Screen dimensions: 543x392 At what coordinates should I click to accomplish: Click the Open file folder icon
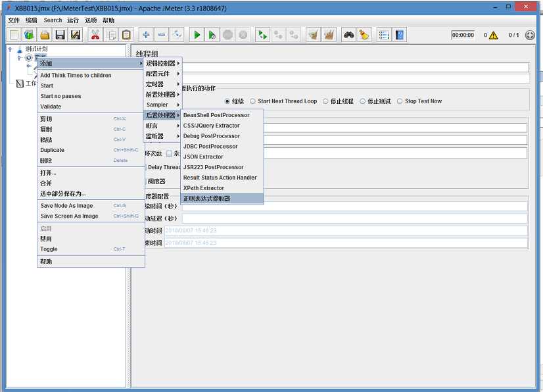pyautogui.click(x=45, y=35)
